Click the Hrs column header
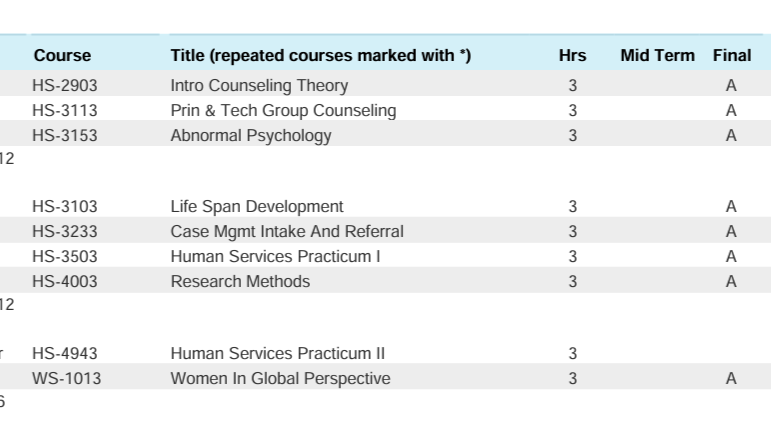Screen dimensions: 771x436 (572, 56)
